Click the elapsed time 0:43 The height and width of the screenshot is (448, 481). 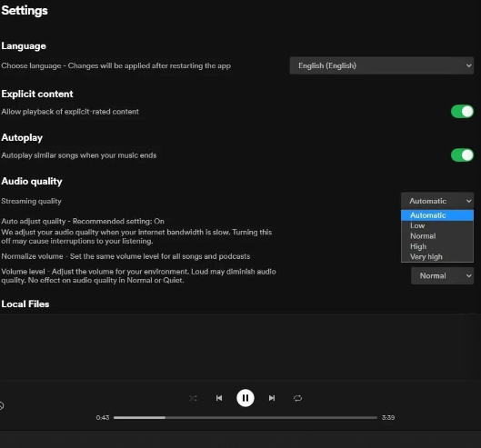coord(103,418)
